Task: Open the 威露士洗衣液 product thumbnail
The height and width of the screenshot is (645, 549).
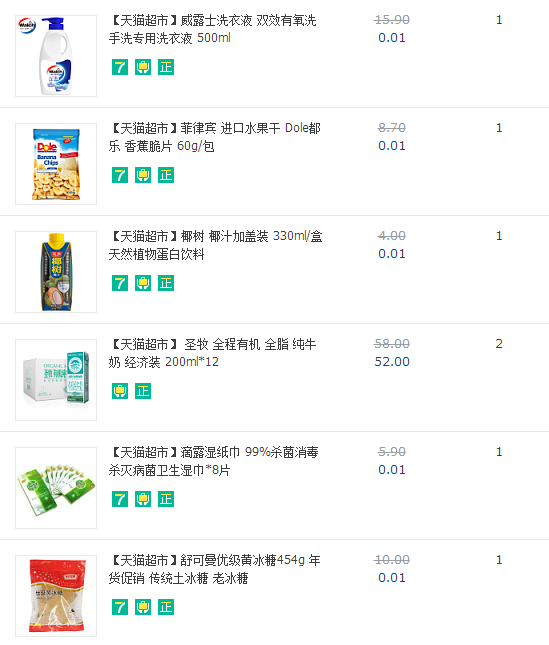Action: click(56, 56)
